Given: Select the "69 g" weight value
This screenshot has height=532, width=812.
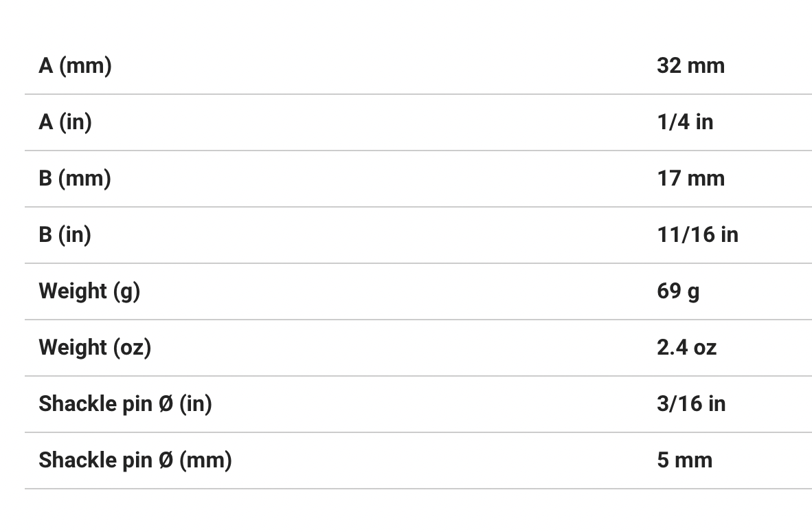Looking at the screenshot, I should [x=678, y=291].
